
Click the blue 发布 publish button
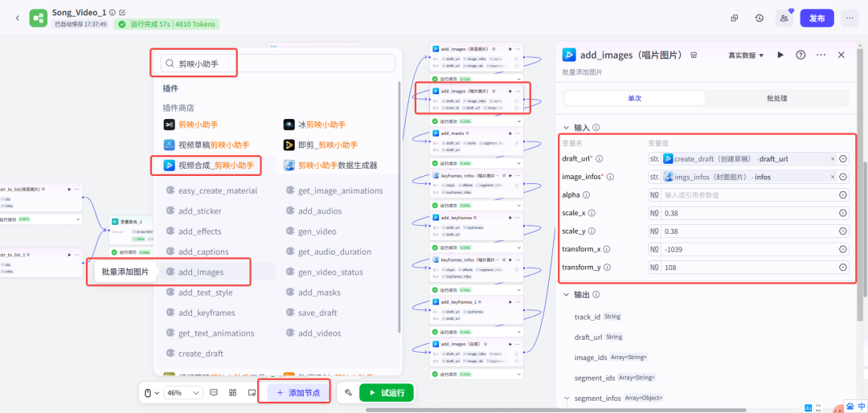(817, 18)
